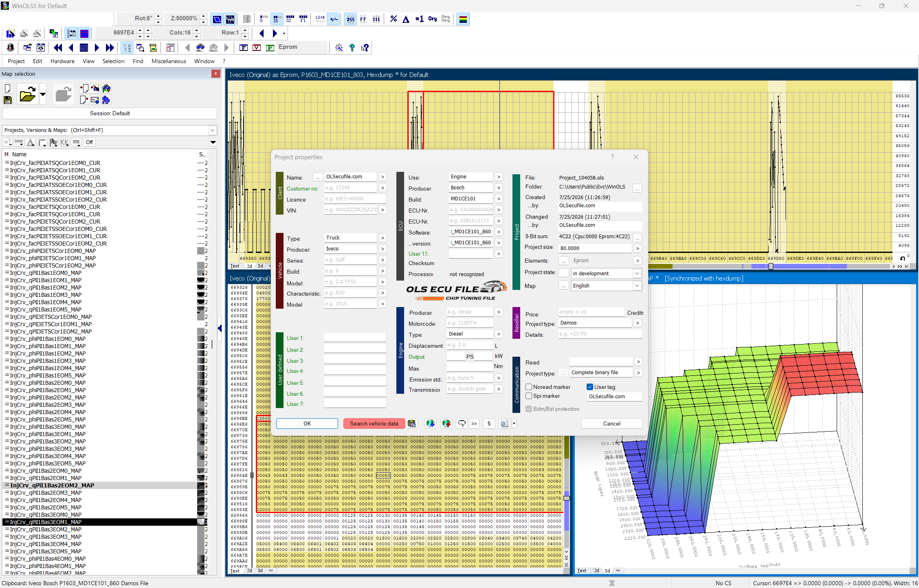Click the F original view icon
919x588 pixels.
[x=244, y=48]
